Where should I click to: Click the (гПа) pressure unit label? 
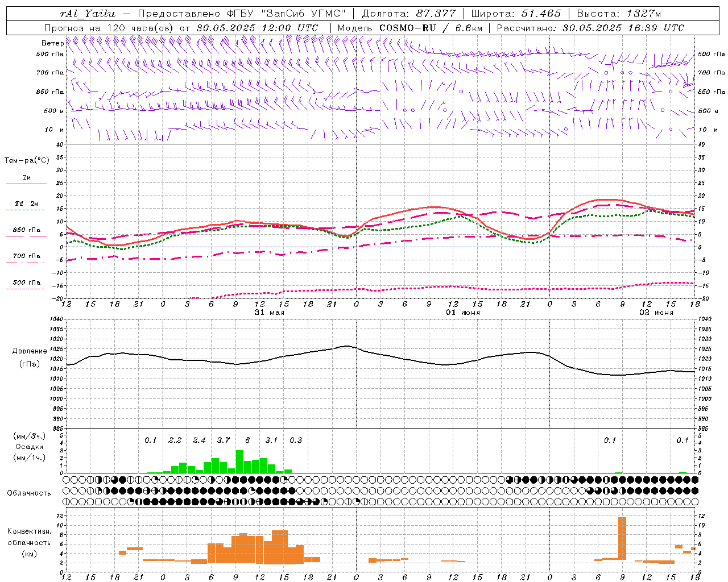30,364
